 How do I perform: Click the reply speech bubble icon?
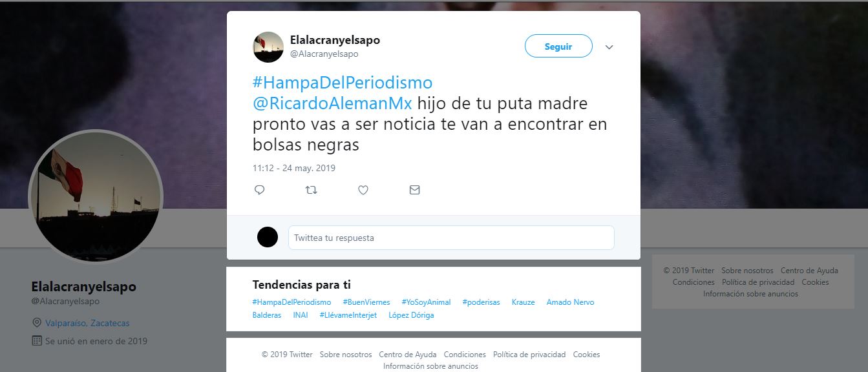pos(259,190)
